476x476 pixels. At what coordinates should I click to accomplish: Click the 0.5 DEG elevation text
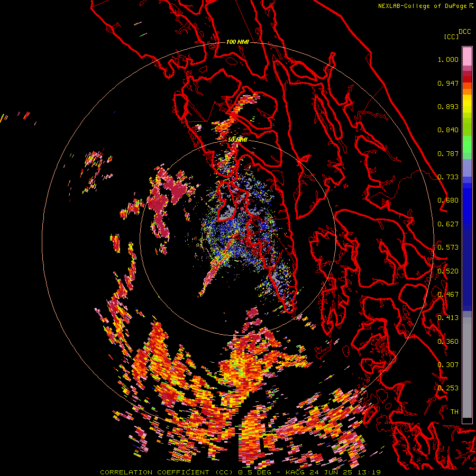[x=256, y=472]
